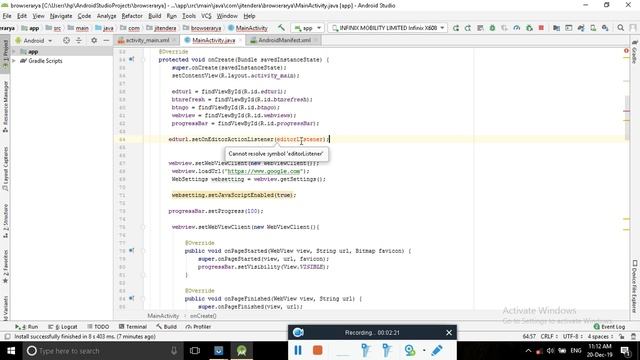640x360 pixels.
Task: Click the error indicator atop the editor scrollbar
Action: (x=626, y=51)
